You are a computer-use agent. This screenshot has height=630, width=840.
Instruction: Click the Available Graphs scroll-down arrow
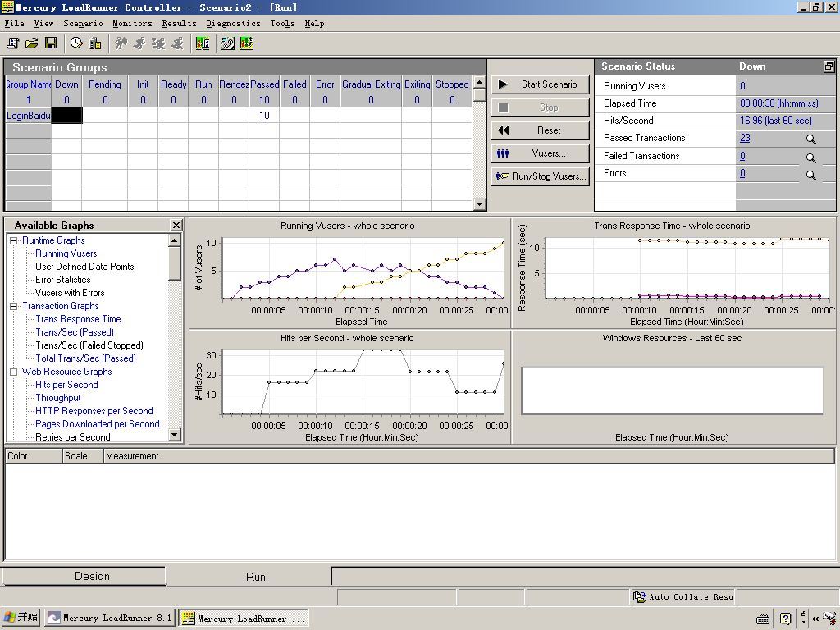[175, 435]
